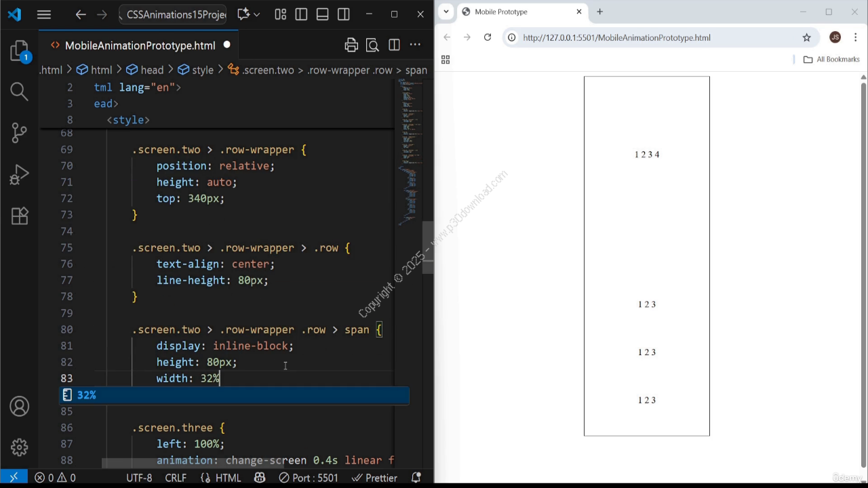
Task: Open the Source Control view
Action: point(19,132)
